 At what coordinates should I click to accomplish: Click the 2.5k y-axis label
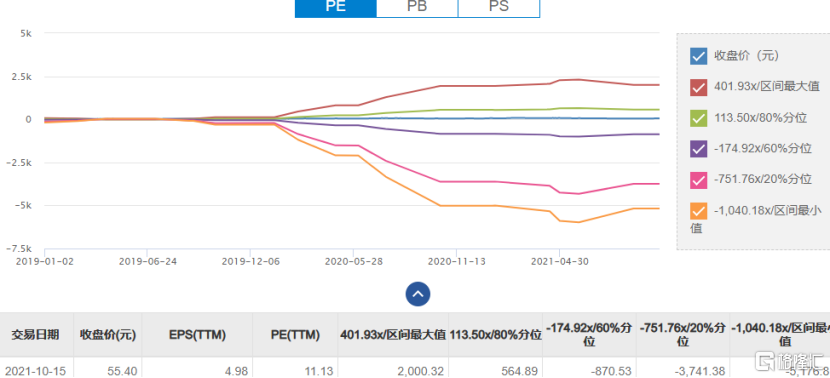[21, 77]
